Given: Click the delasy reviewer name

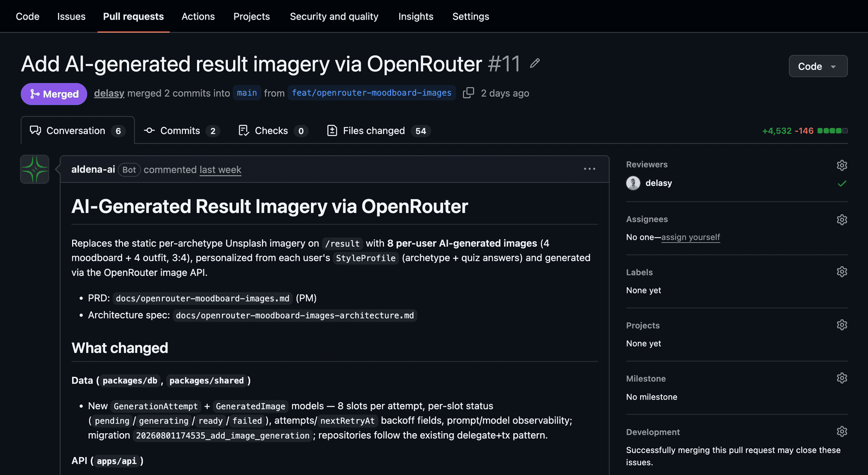Looking at the screenshot, I should [659, 183].
